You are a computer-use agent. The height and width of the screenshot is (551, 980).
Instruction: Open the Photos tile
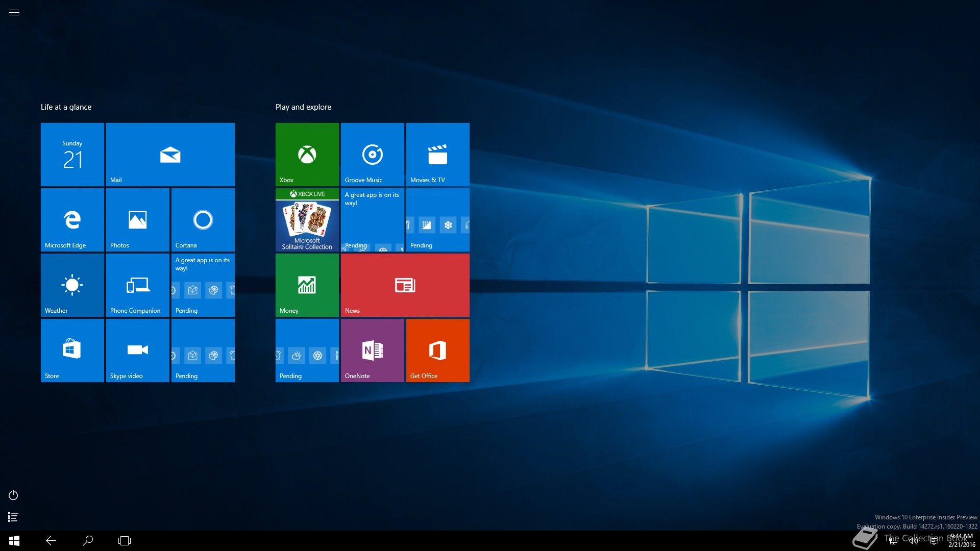[x=137, y=220]
